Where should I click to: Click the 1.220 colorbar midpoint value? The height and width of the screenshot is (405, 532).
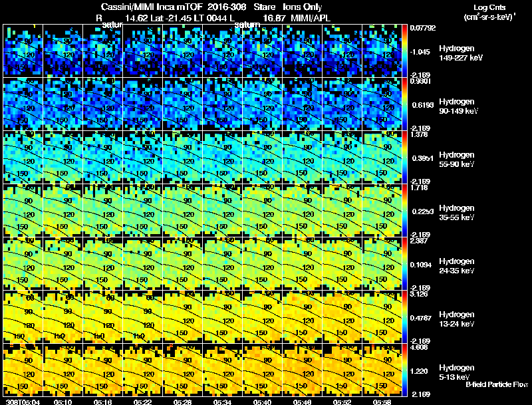coord(419,371)
